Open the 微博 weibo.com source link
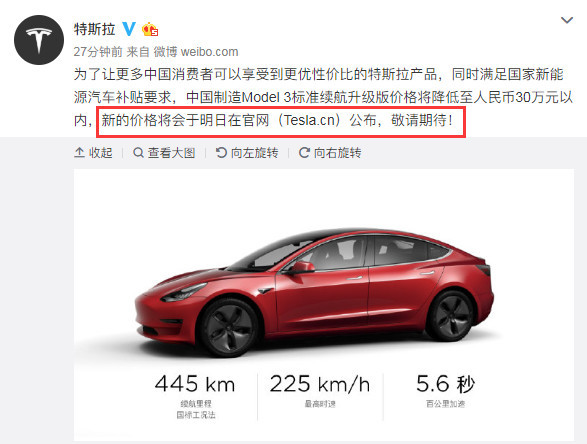Image resolution: width=587 pixels, height=444 pixels. tap(196, 52)
